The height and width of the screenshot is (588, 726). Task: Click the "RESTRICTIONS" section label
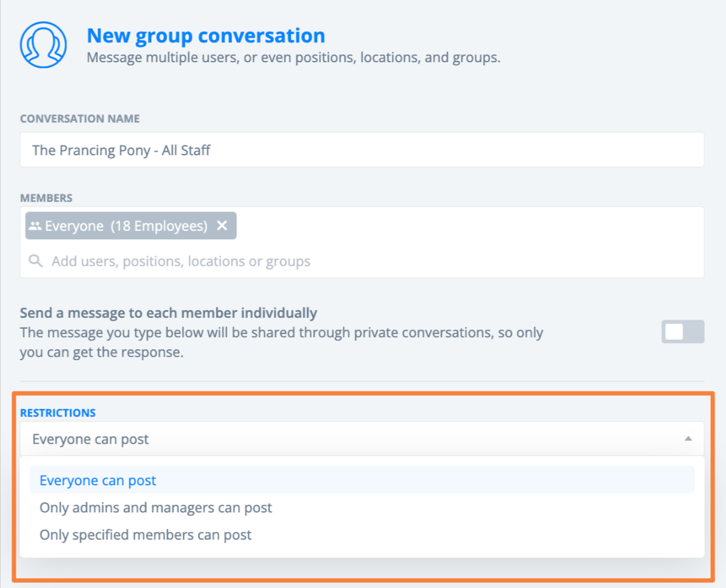[x=58, y=413]
